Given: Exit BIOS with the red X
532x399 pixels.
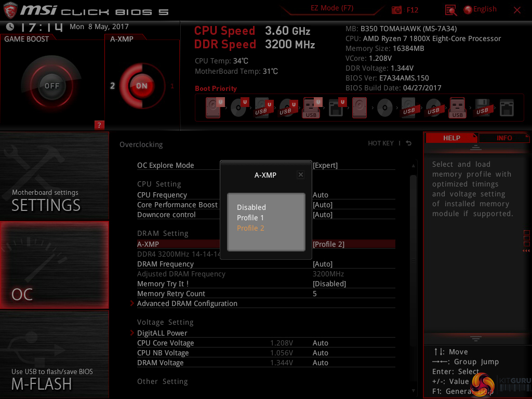Looking at the screenshot, I should click(x=517, y=10).
